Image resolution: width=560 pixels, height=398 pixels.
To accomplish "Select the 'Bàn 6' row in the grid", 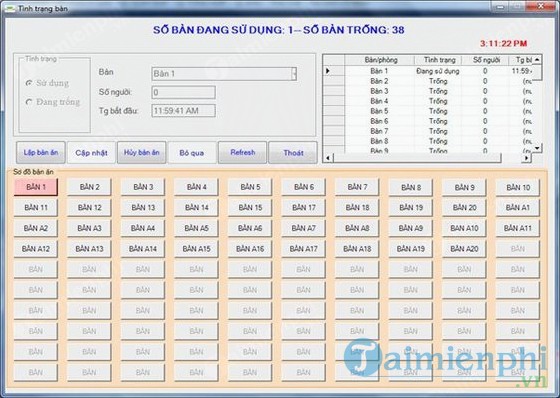I will [428, 121].
